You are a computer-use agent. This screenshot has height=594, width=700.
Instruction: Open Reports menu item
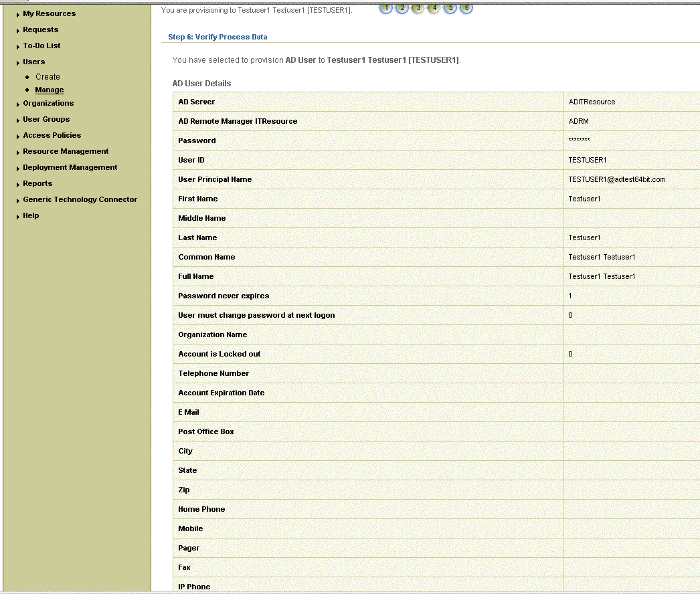point(37,183)
